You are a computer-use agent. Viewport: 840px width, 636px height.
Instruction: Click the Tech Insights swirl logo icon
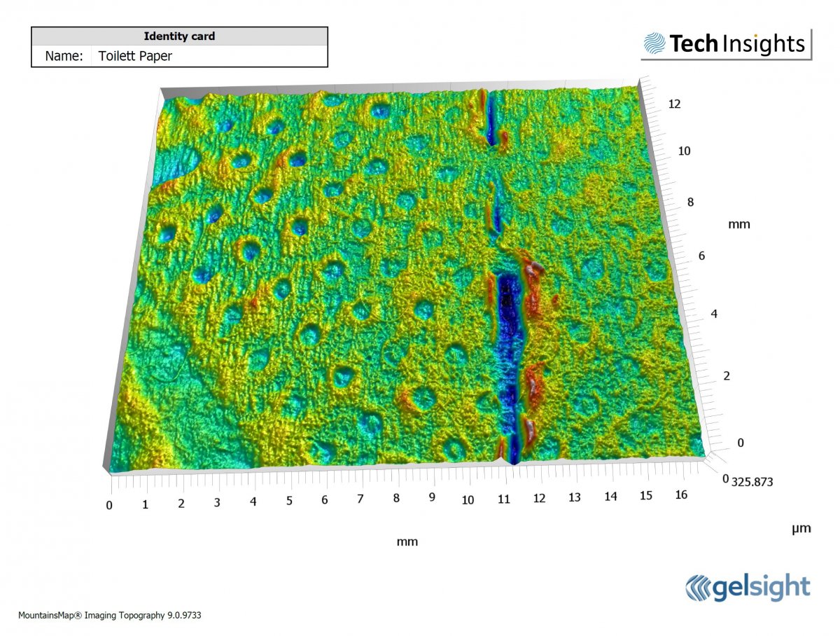click(x=654, y=43)
